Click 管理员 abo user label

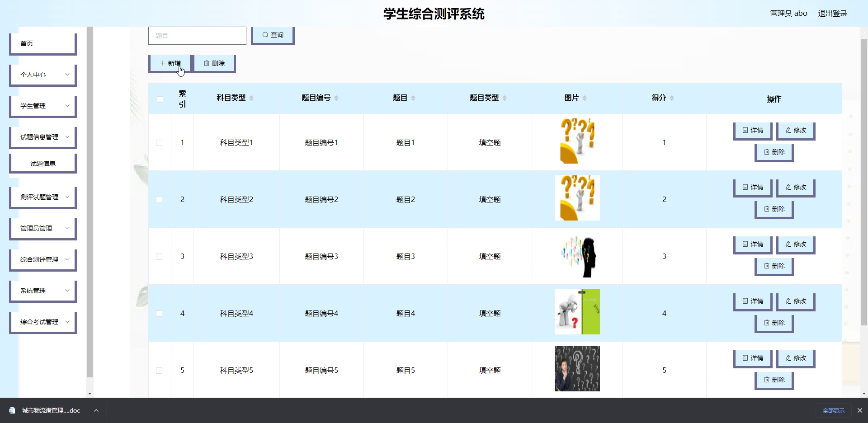coord(788,14)
